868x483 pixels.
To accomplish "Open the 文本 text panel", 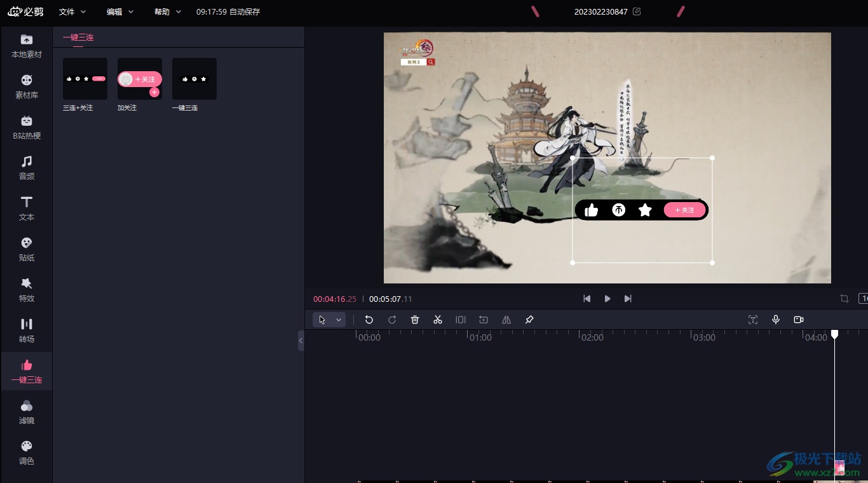I will [x=27, y=209].
